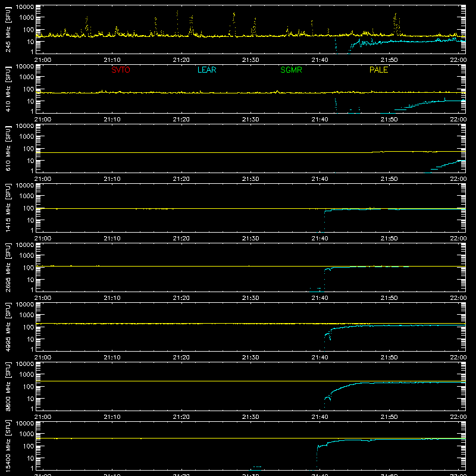Click 22:00 tick label beneath the 610 MHz panel
Image resolution: width=476 pixels, height=476 pixels.
click(x=458, y=179)
